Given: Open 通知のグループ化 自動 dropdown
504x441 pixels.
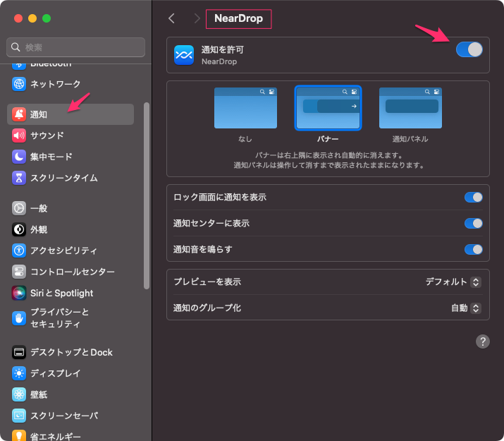Looking at the screenshot, I should tap(466, 308).
